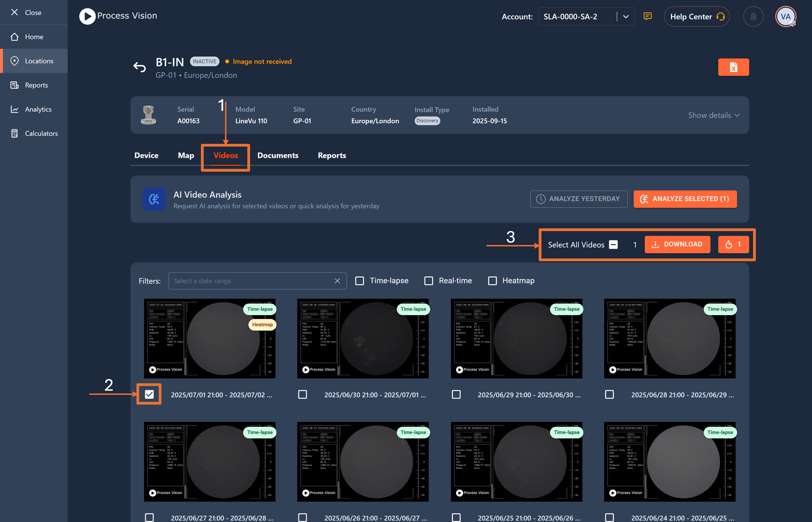Switch to the Documents tab

[x=278, y=155]
